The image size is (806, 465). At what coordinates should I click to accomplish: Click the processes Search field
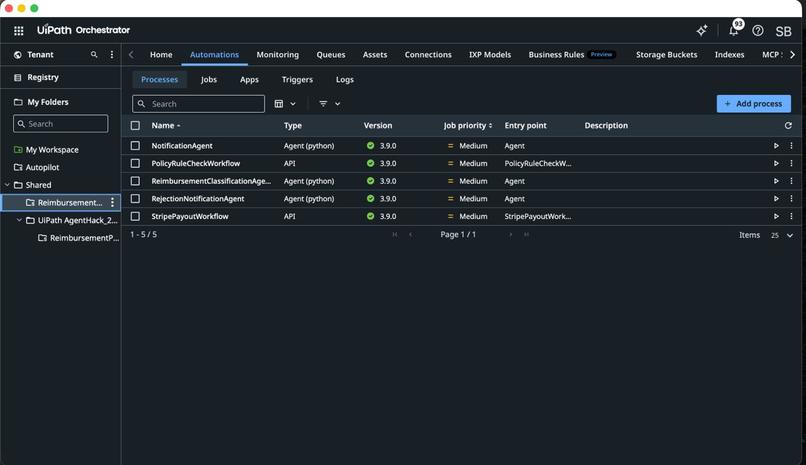click(198, 104)
